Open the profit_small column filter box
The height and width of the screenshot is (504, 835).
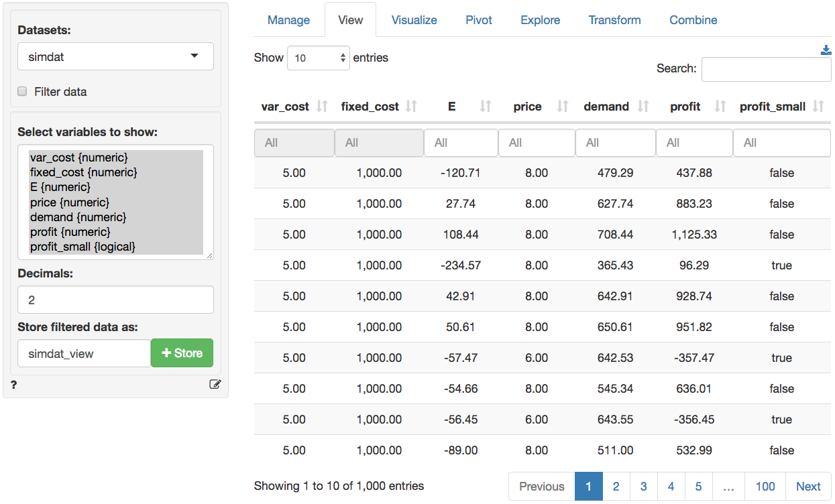[781, 143]
